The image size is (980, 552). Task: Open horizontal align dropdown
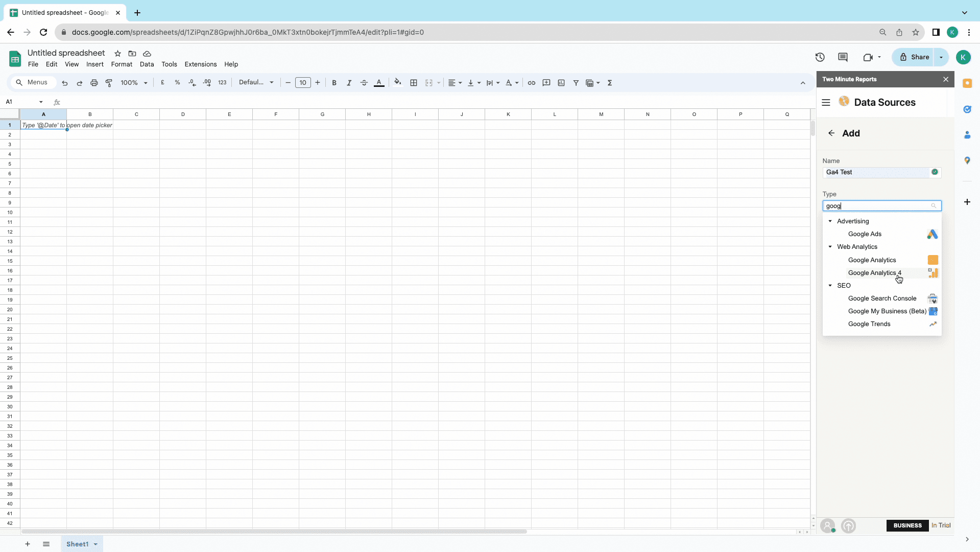tap(455, 83)
